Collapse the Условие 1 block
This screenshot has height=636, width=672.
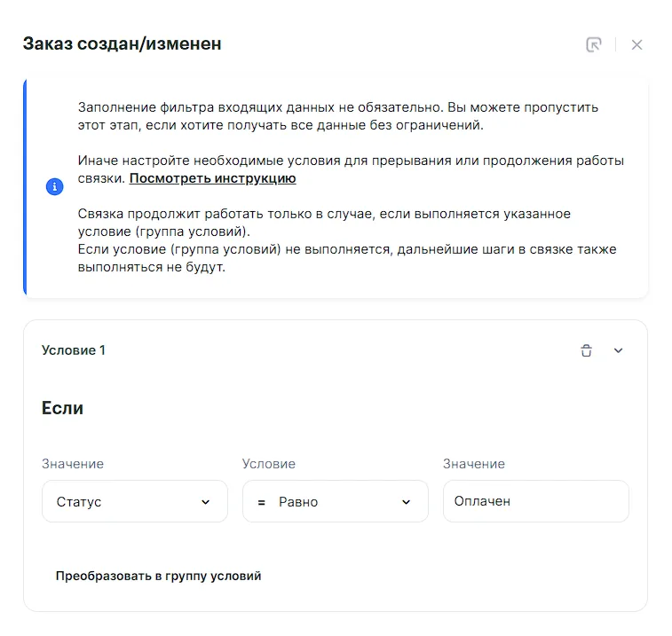619,350
